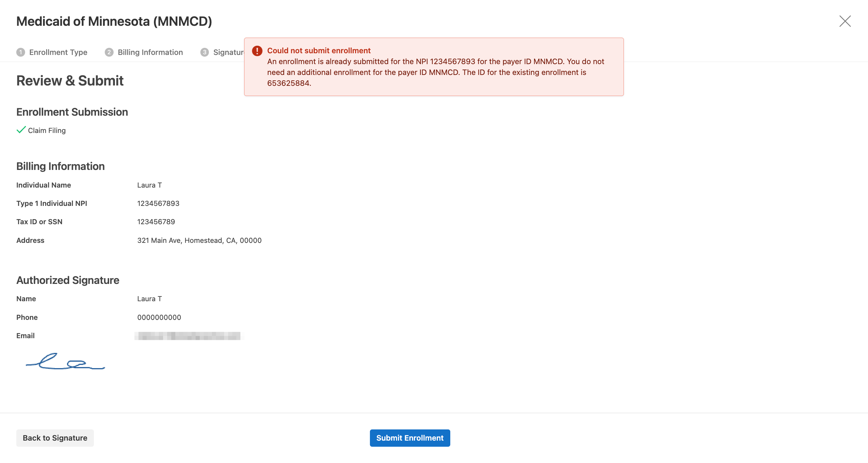
Task: Select the Individual Name value Laura T
Action: pos(150,185)
